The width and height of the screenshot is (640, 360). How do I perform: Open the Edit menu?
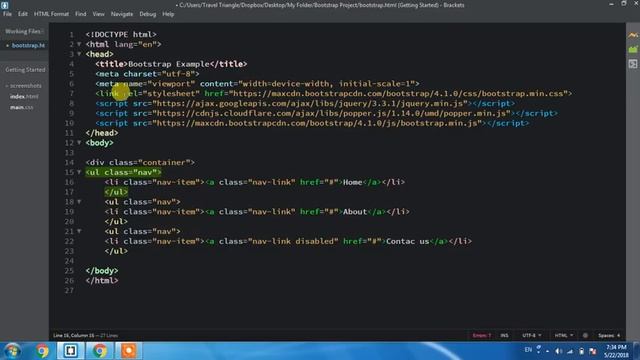coord(22,14)
